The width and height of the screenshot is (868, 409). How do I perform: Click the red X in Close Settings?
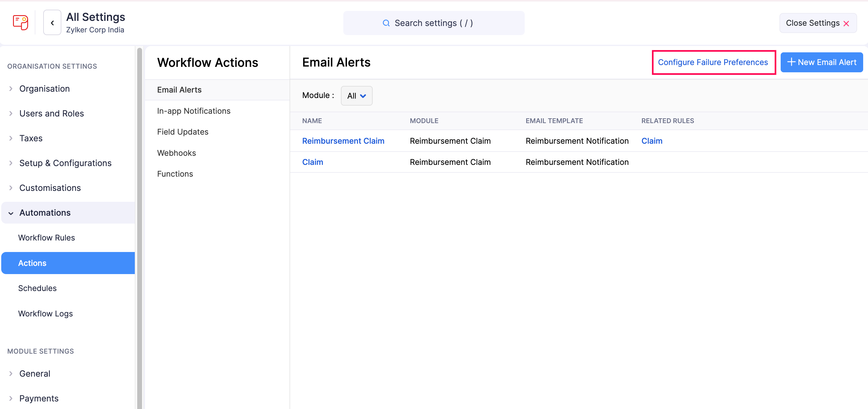[x=846, y=23]
